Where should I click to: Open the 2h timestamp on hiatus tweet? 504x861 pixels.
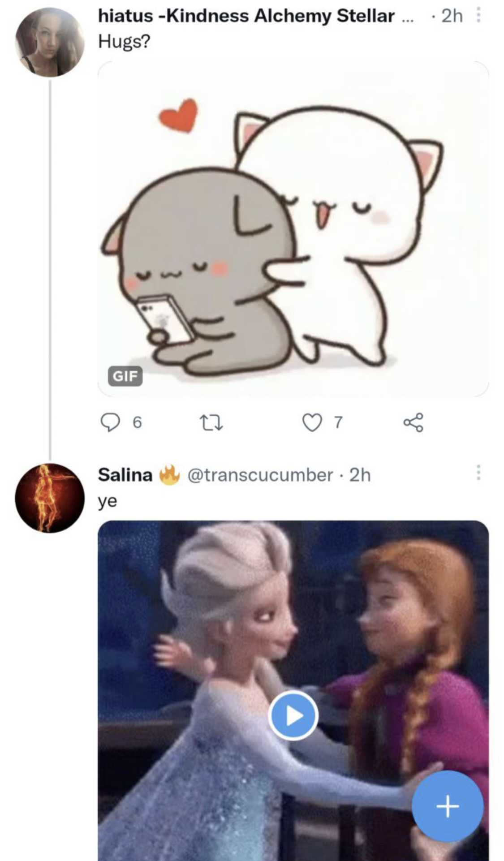pos(452,16)
